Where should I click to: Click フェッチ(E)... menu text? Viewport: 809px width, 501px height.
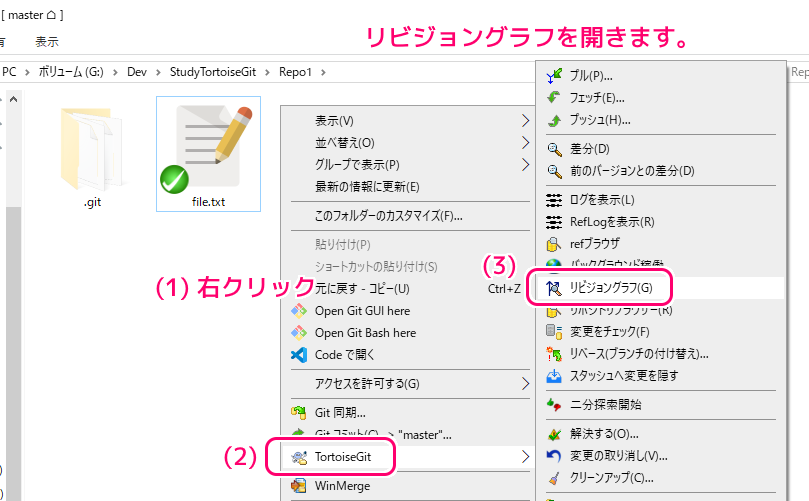coord(597,98)
